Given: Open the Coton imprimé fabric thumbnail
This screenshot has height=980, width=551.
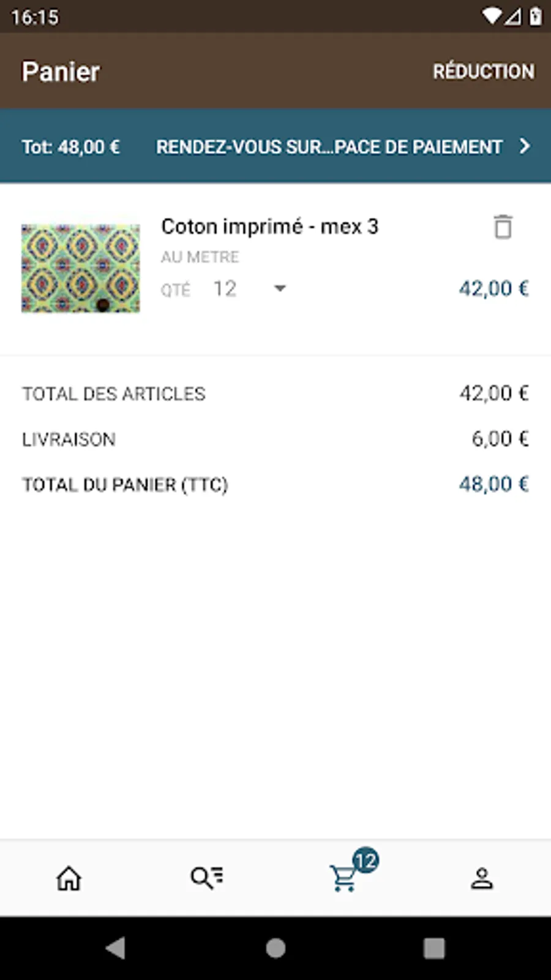Looking at the screenshot, I should [81, 268].
